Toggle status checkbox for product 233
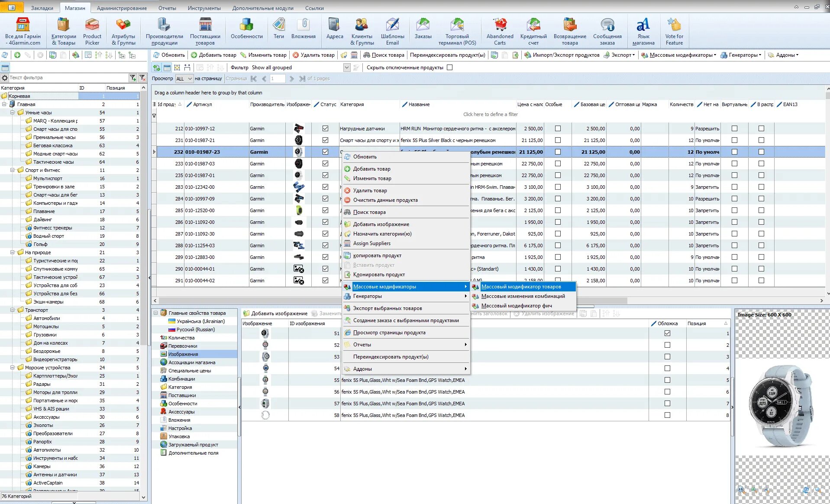The image size is (830, 504). tap(325, 164)
